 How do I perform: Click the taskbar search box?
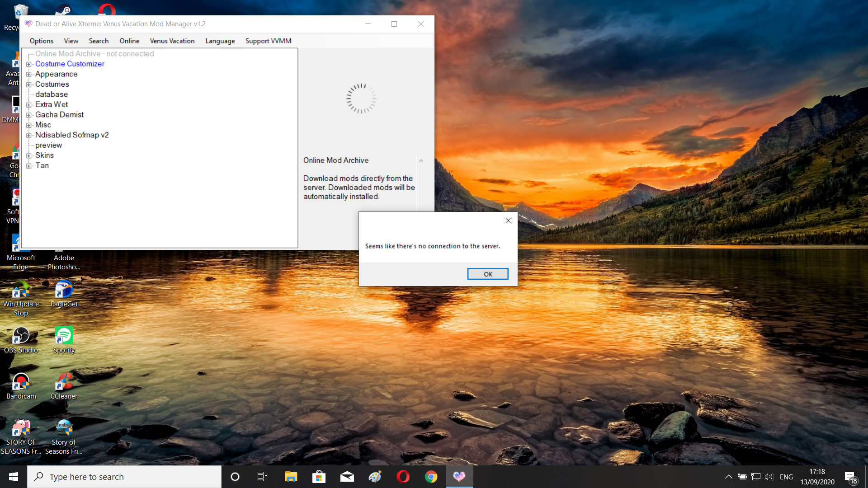tap(124, 477)
